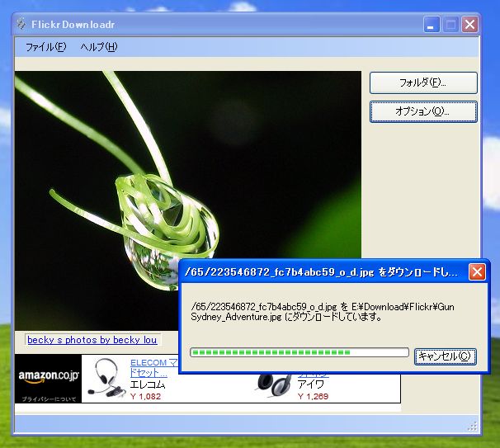Click the プライバシーについて privacy text
The image size is (500, 448).
[x=49, y=398]
